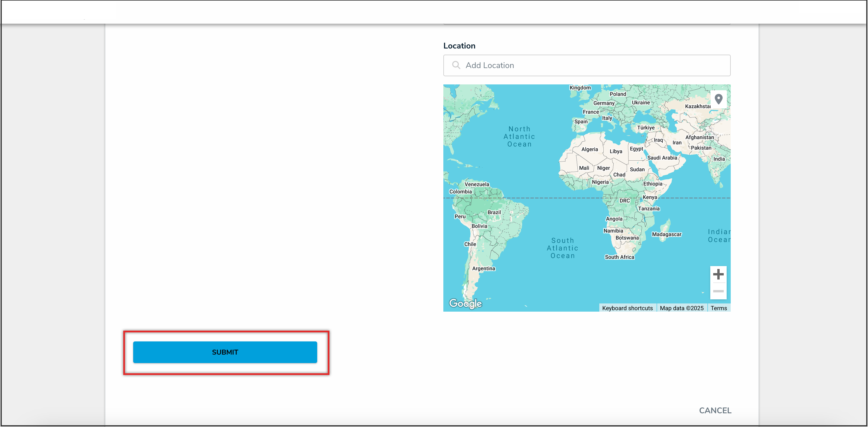Click Algeria on the map

589,149
